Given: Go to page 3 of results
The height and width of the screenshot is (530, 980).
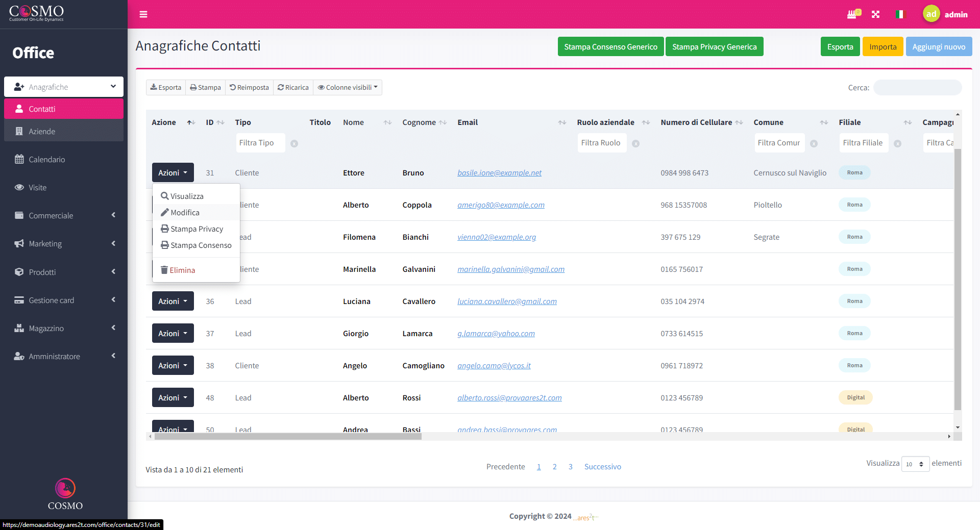Looking at the screenshot, I should [x=570, y=466].
